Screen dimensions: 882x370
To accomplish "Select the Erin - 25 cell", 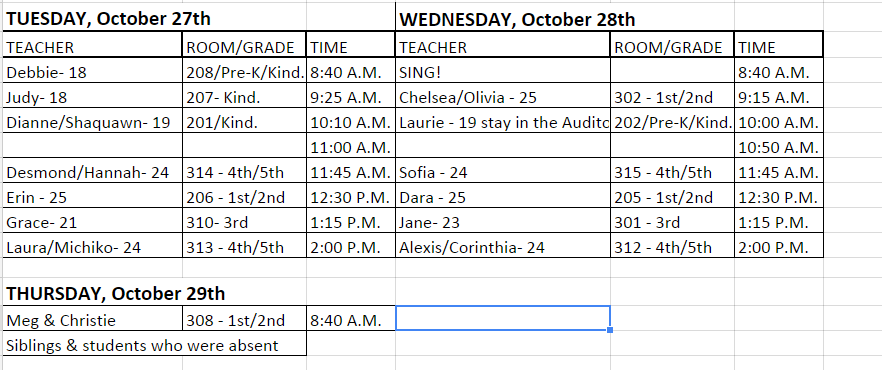I will (x=93, y=197).
